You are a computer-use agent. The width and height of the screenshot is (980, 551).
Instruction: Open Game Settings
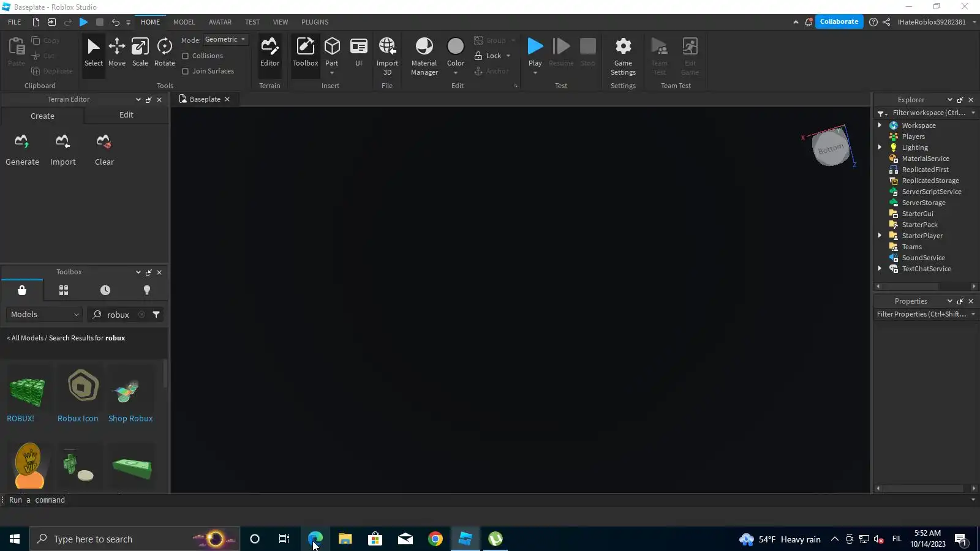(623, 56)
